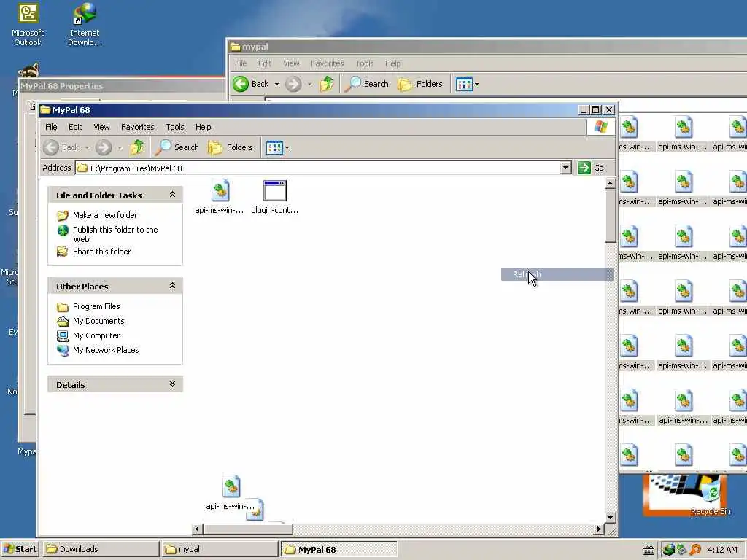747x560 pixels.
Task: Click the network globe tray icon
Action: pyautogui.click(x=668, y=550)
